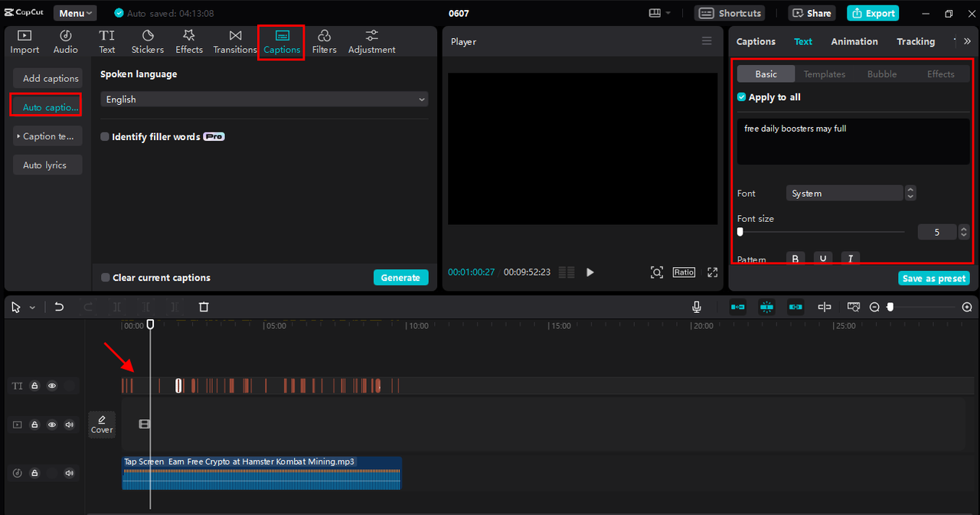Open the Text tools tab
The image size is (980, 515).
(107, 42)
